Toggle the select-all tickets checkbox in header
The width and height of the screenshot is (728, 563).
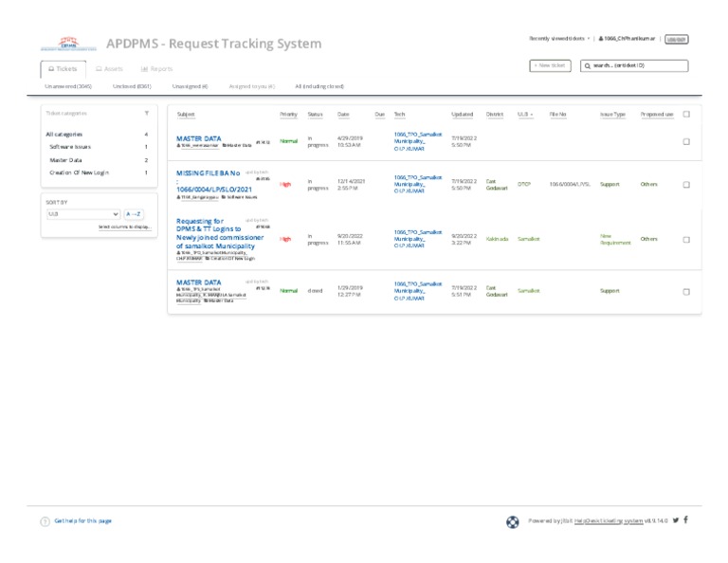(x=686, y=114)
